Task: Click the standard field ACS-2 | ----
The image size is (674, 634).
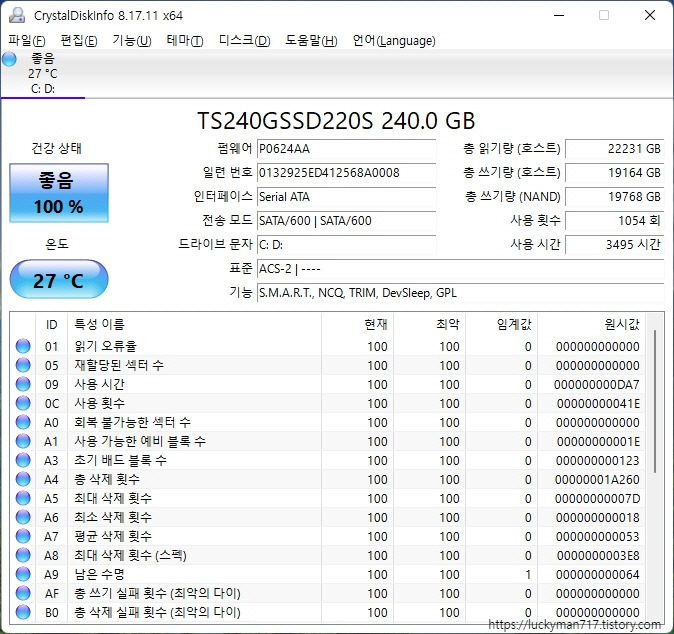Action: pyautogui.click(x=460, y=269)
